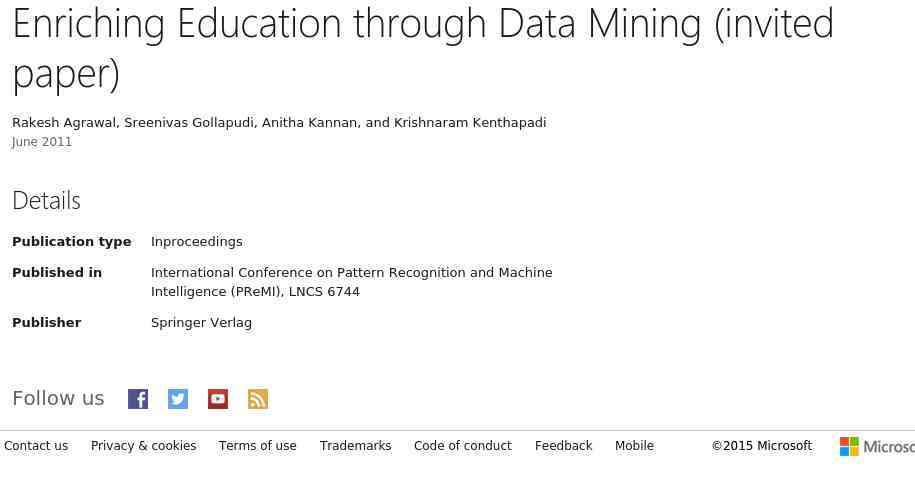915x497 pixels.
Task: Click the Springer Verlag publisher text
Action: (x=201, y=323)
